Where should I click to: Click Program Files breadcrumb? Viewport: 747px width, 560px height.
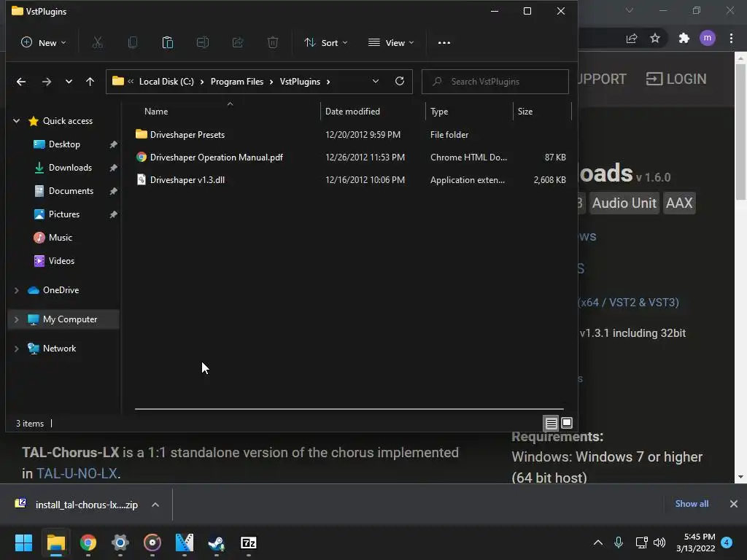(237, 82)
